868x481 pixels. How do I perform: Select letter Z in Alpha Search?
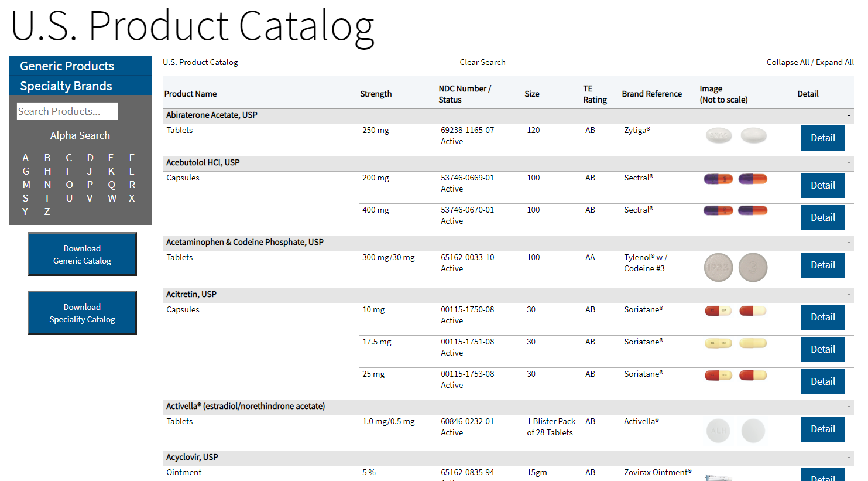[x=47, y=211]
